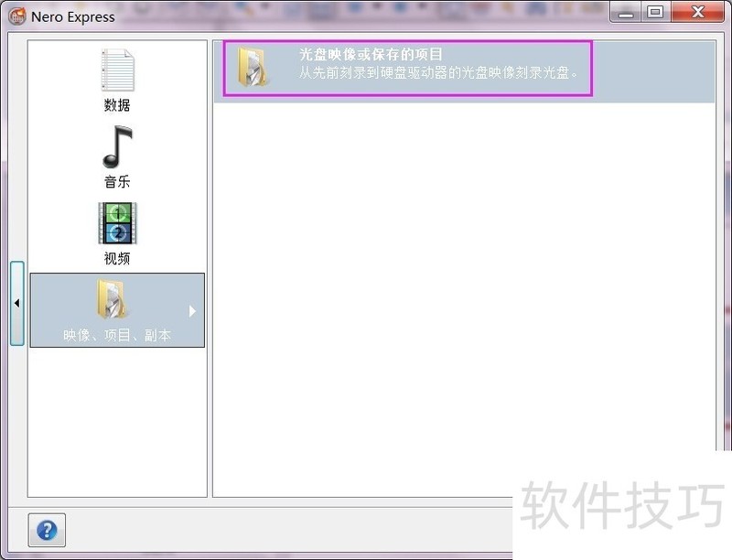The image size is (732, 560).
Task: Open help with the blue question mark
Action: [47, 530]
